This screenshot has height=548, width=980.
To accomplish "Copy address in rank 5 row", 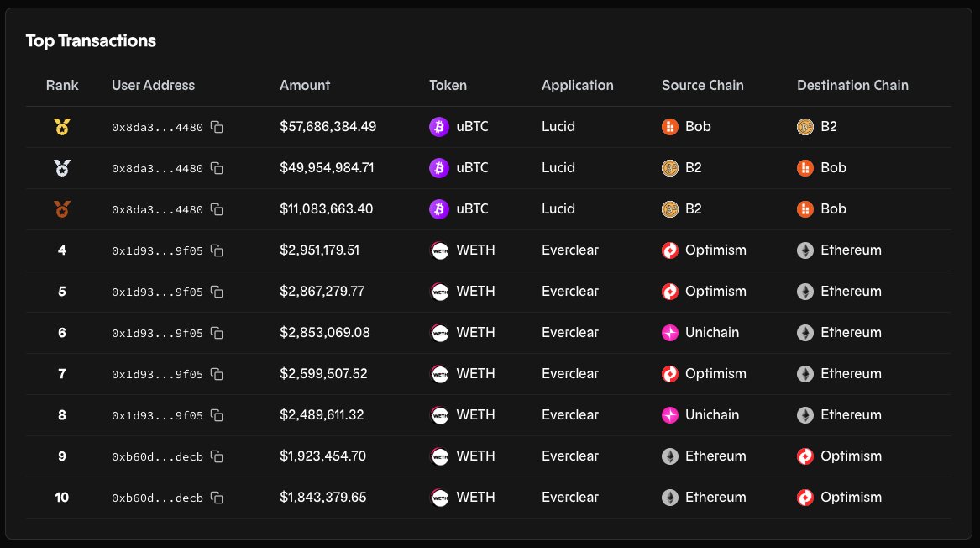I will click(x=217, y=292).
